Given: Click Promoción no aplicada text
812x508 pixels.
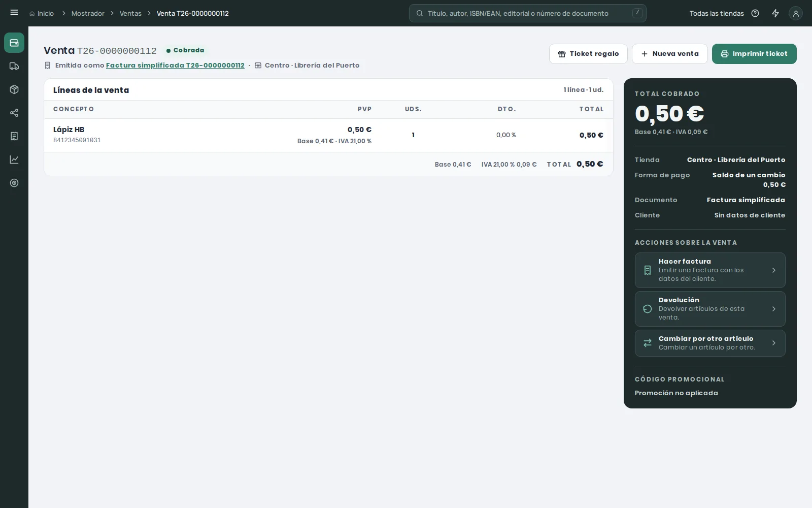Looking at the screenshot, I should point(676,393).
